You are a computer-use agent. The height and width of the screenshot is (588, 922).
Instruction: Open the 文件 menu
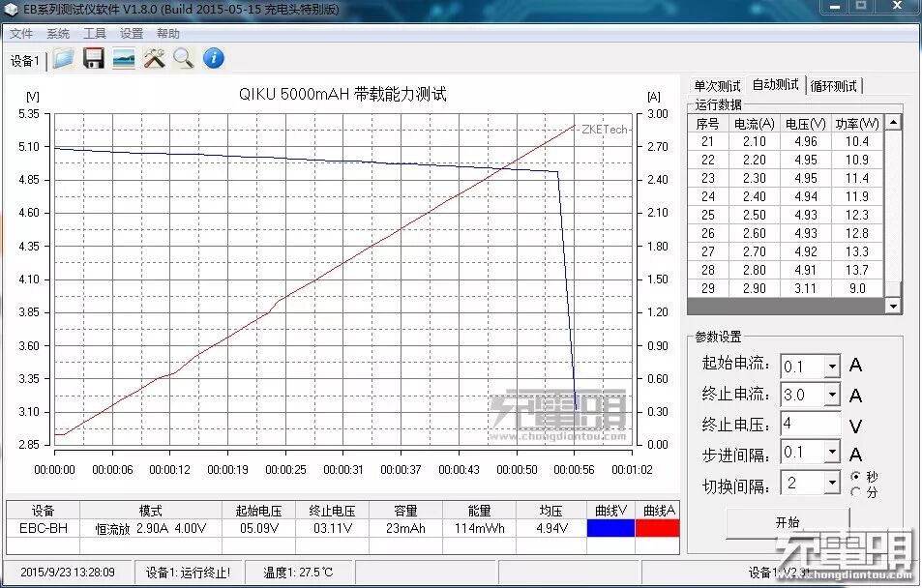(21, 34)
